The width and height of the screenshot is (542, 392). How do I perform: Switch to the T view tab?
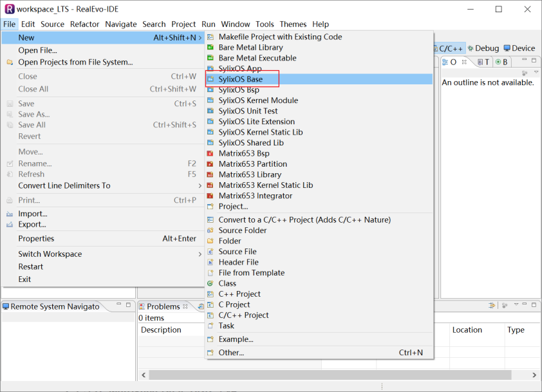coord(483,62)
